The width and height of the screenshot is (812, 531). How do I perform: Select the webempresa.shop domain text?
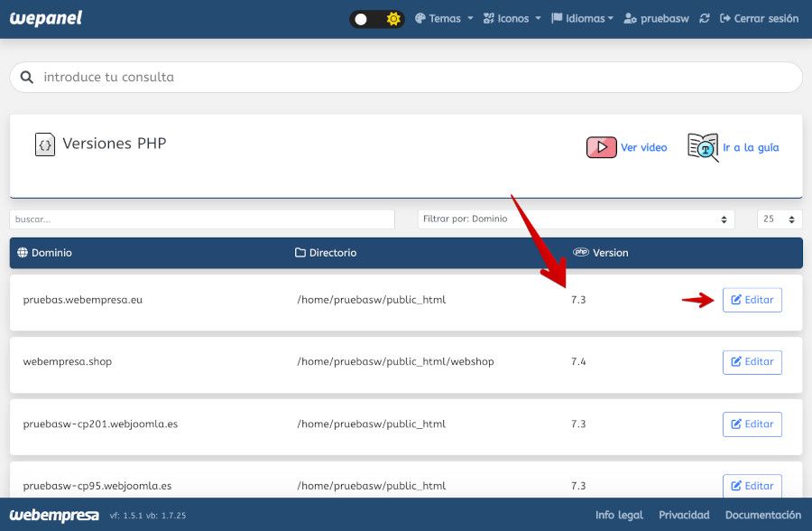[68, 361]
